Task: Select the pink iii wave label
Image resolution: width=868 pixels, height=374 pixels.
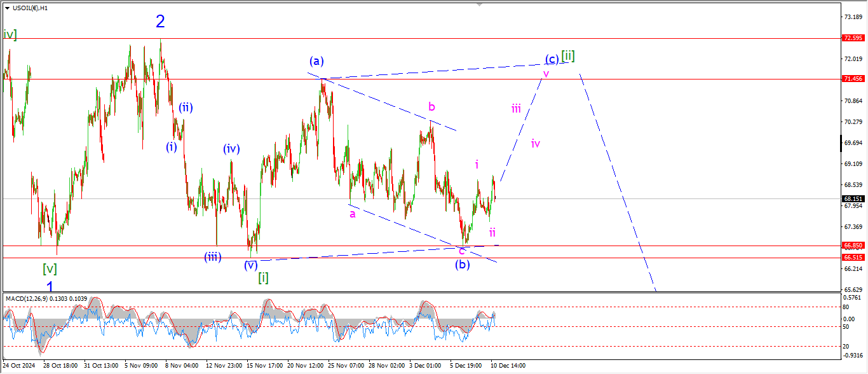Action: click(516, 109)
